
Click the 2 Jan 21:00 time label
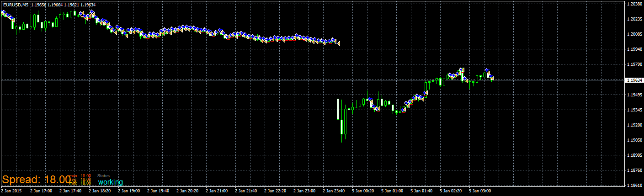(217, 191)
